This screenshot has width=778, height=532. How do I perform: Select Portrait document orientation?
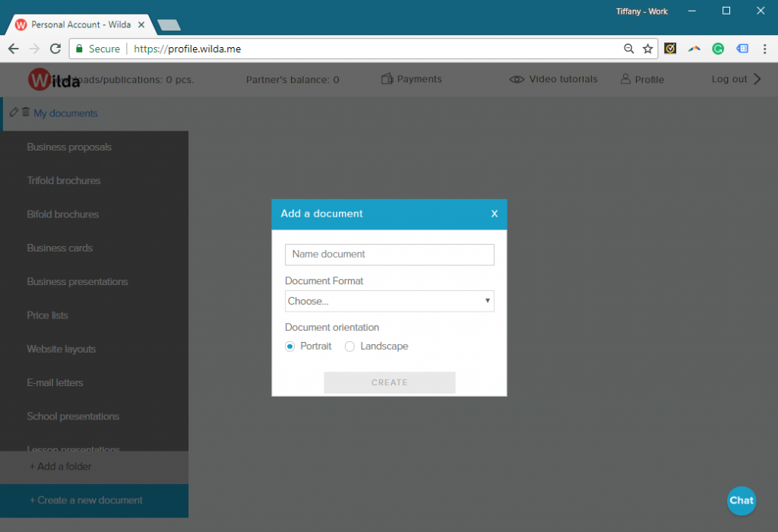[x=289, y=346]
